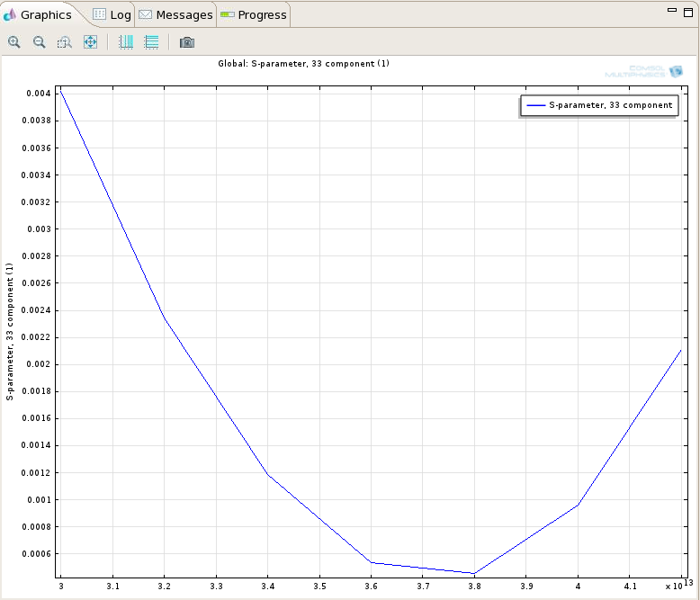Viewport: 700px width, 600px height.
Task: Select the vertical y-axis label text
Action: tap(10, 331)
